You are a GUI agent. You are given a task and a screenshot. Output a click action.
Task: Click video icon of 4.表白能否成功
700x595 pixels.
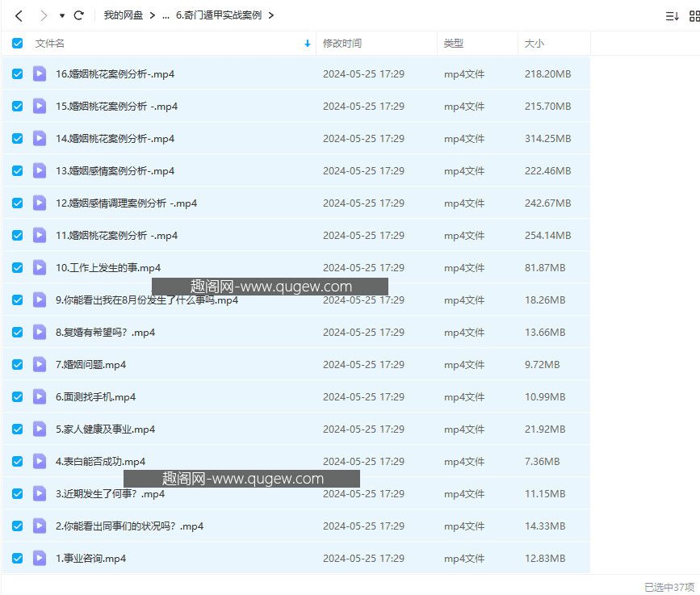[x=40, y=461]
